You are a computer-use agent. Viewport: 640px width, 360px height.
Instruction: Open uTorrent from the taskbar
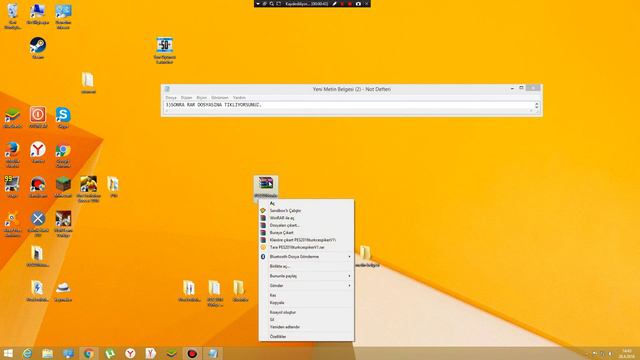[110, 353]
